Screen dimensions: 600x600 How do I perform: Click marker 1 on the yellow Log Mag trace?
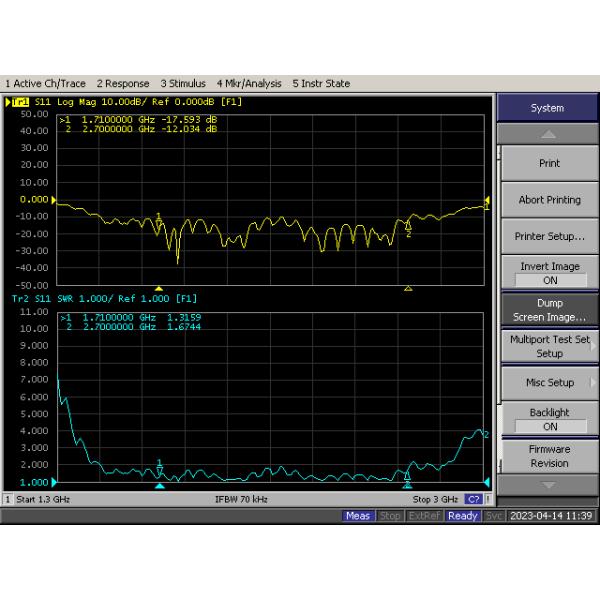point(159,221)
